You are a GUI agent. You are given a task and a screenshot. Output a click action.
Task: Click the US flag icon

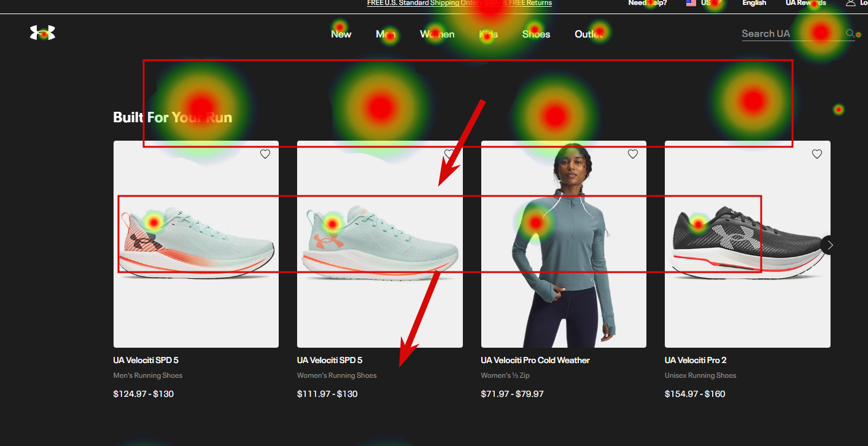pyautogui.click(x=691, y=3)
